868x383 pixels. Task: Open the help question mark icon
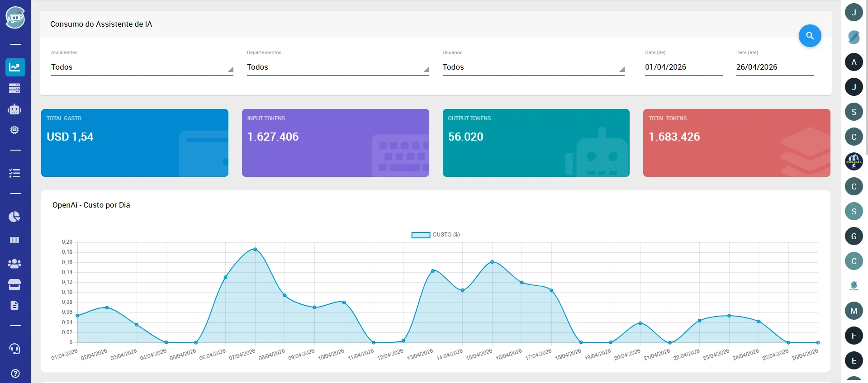[15, 374]
